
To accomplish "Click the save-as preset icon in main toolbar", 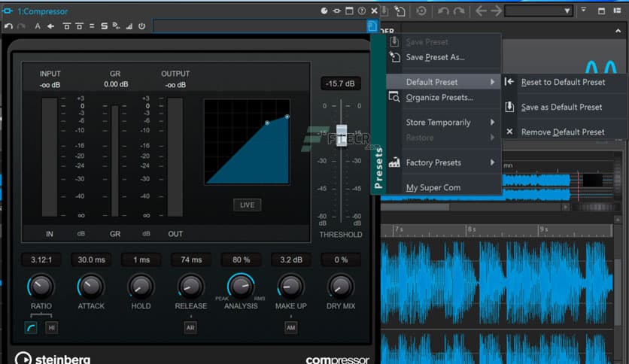I will [400, 11].
